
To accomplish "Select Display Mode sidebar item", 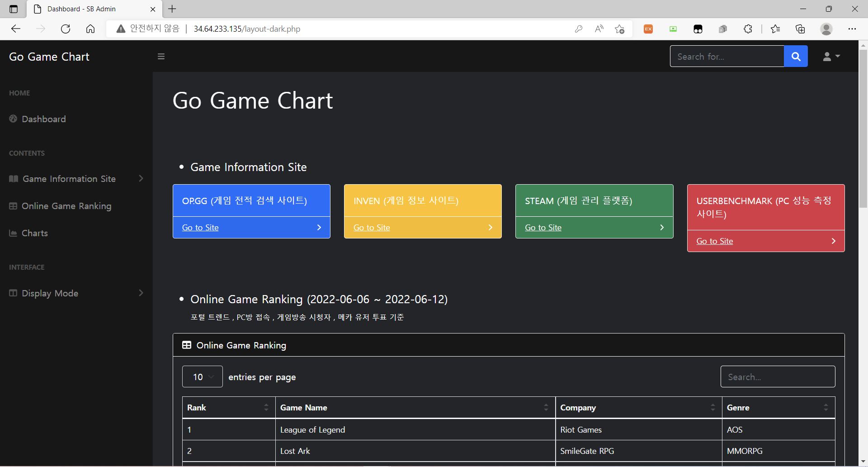I will tap(50, 293).
